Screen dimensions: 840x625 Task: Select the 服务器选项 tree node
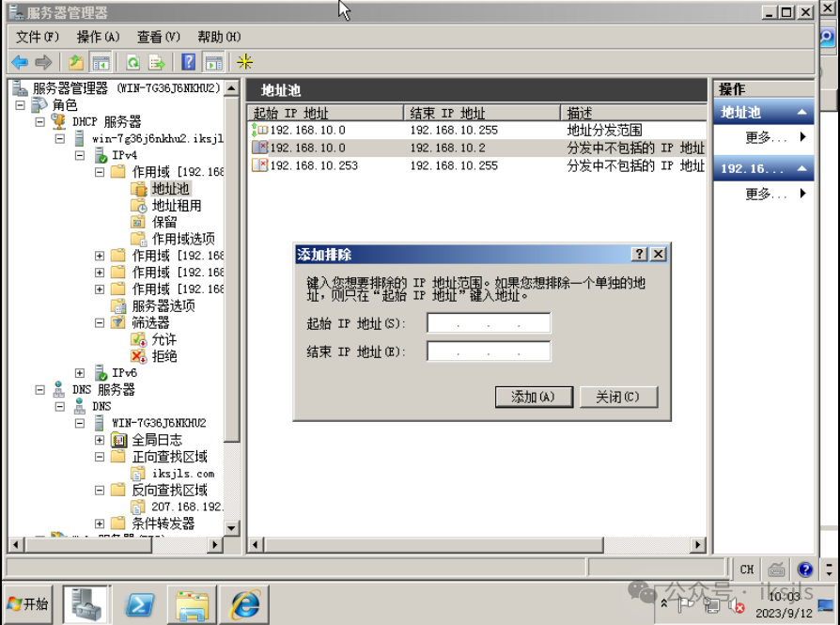coord(163,306)
